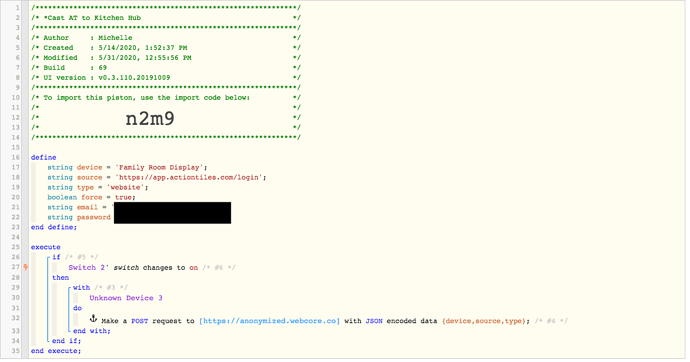Click the build number '69'
The width and height of the screenshot is (690, 362).
click(x=103, y=68)
